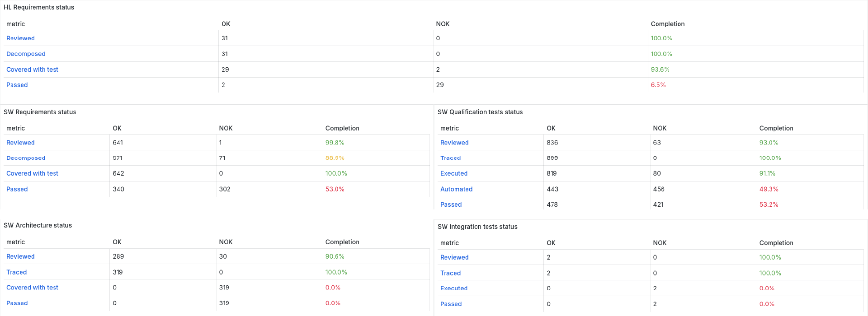Select the 88.9% completion in SW Requirements

coord(335,158)
